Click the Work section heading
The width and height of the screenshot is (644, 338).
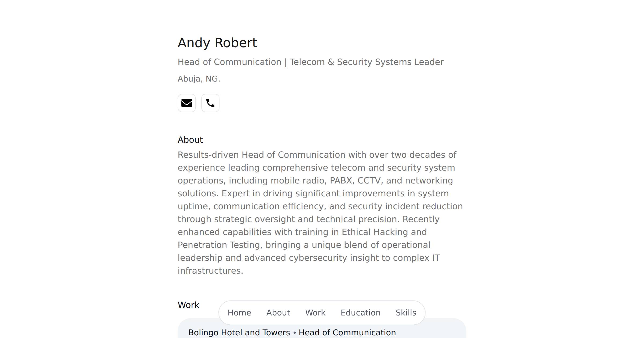[x=188, y=305]
